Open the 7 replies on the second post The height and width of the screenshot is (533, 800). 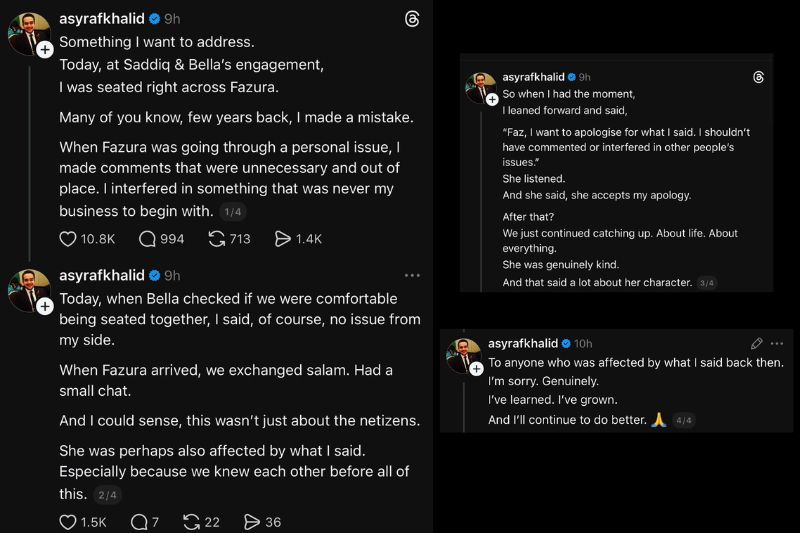pos(142,522)
